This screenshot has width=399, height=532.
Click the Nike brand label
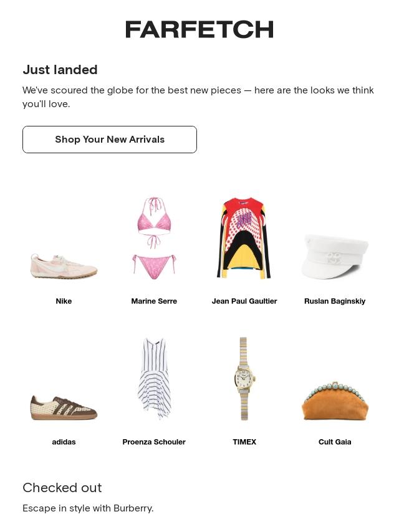click(x=64, y=301)
